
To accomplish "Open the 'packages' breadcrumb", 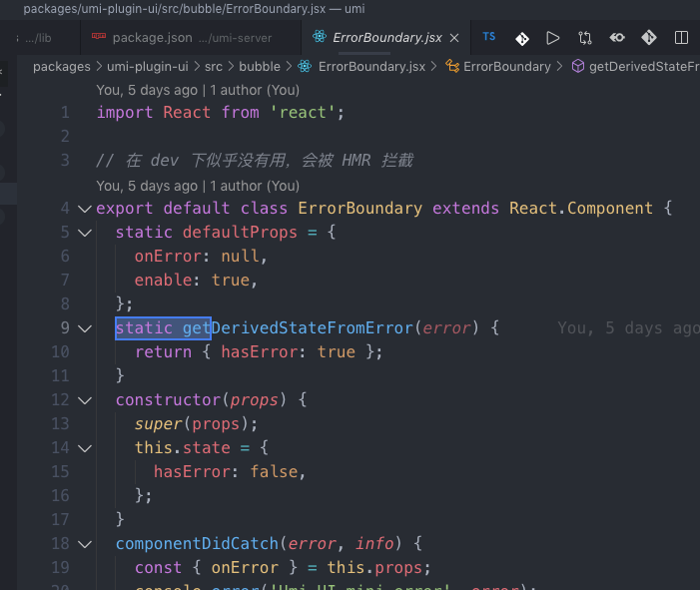I will click(x=62, y=67).
